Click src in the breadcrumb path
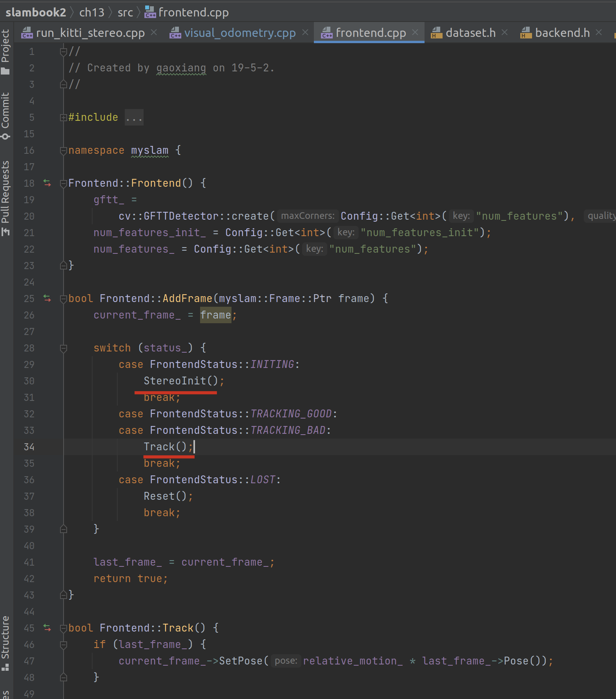This screenshot has width=616, height=699. [125, 13]
